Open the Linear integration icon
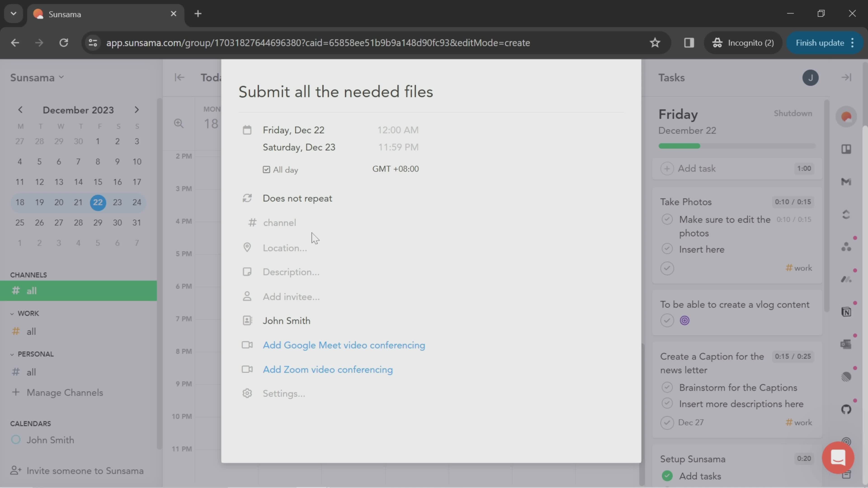This screenshot has width=868, height=488. [846, 377]
